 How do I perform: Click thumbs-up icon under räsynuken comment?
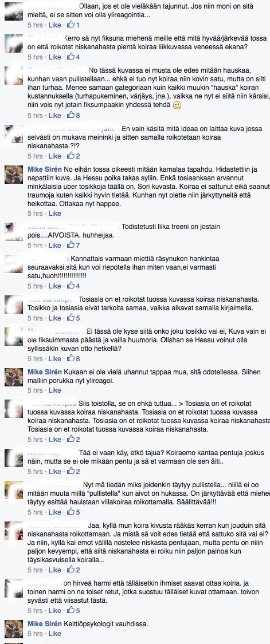pos(71,286)
